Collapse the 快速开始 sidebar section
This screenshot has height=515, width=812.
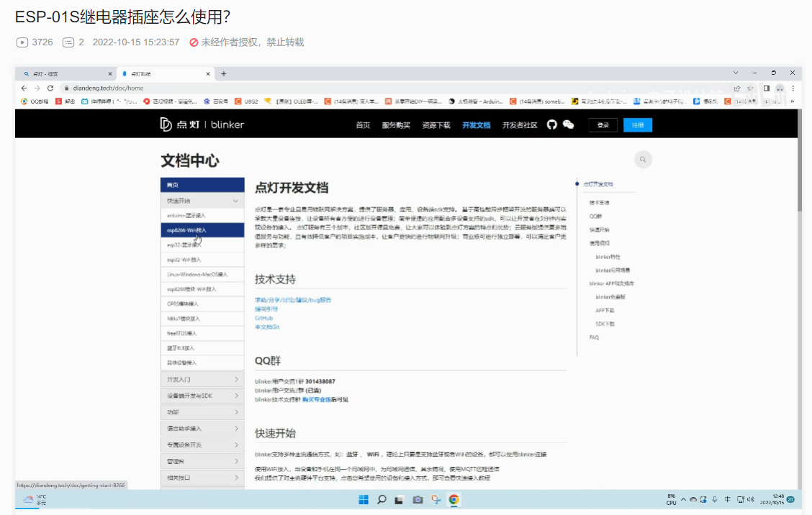tap(202, 200)
